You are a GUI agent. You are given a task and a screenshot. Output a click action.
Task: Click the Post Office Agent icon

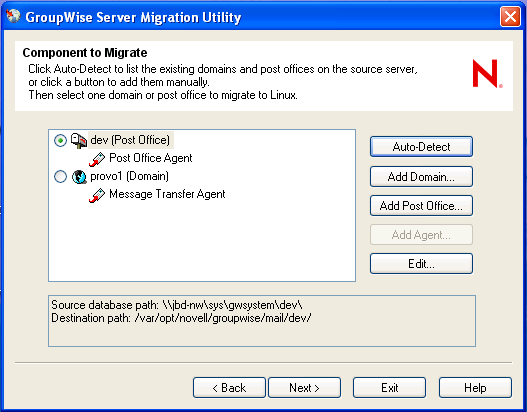(x=97, y=159)
